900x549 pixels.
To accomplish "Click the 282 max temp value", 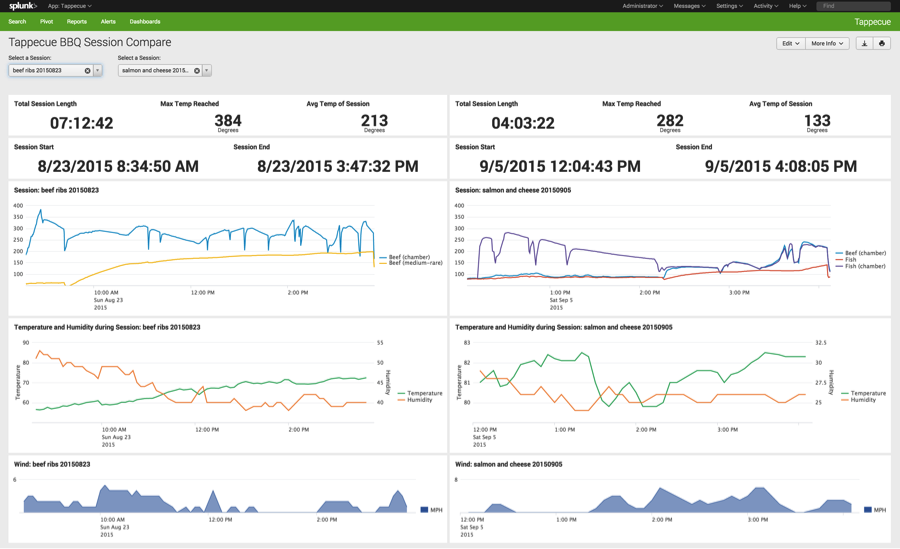I will pyautogui.click(x=670, y=121).
